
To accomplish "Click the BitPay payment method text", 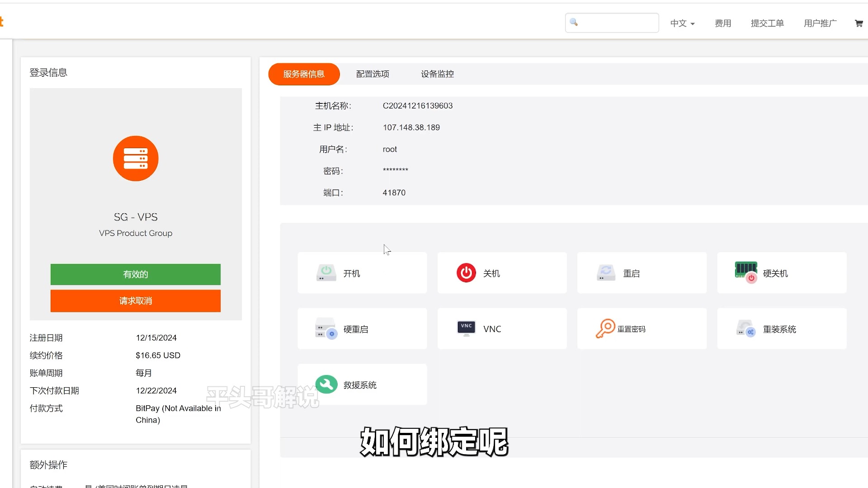I will click(178, 414).
